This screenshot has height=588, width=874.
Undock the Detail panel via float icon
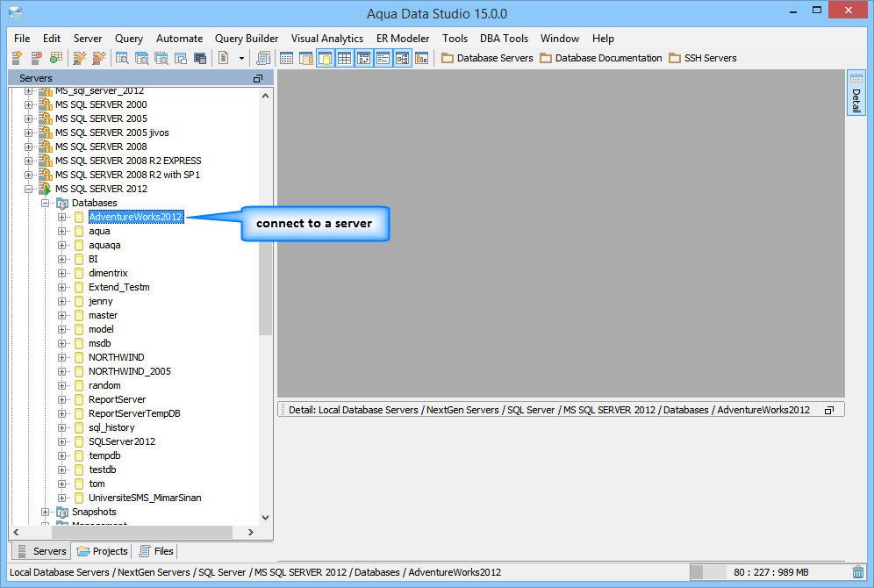coord(829,410)
